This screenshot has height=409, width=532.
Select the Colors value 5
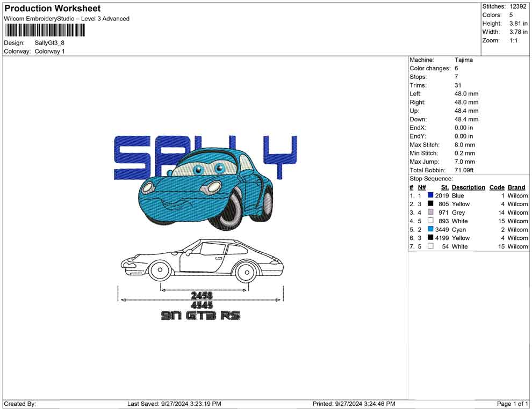click(x=511, y=15)
